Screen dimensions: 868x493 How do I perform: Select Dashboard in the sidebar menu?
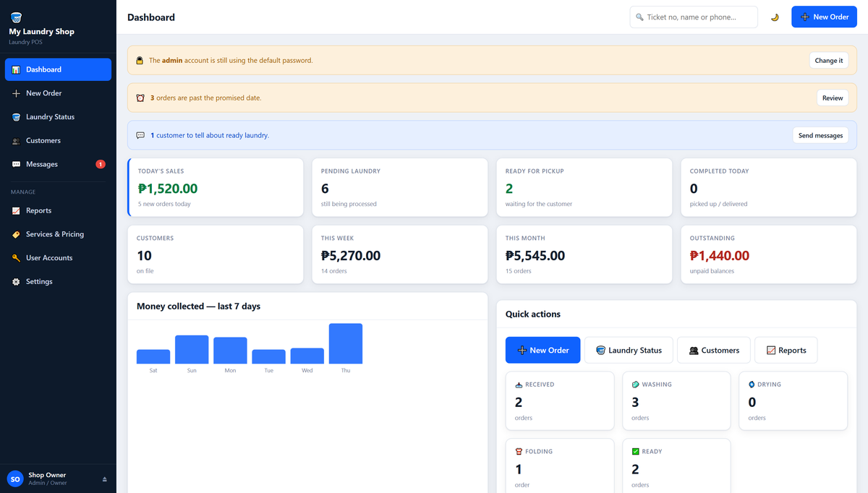58,69
